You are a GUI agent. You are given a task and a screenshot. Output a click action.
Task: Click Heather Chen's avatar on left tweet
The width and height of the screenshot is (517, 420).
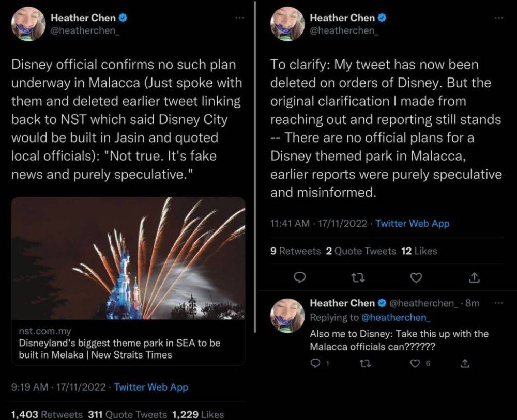pos(28,24)
